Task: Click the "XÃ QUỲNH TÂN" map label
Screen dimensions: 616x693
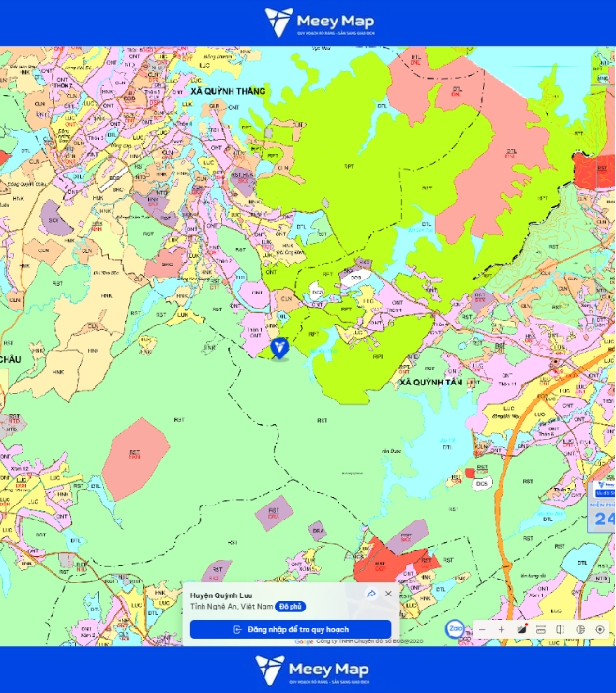Action: tap(431, 383)
